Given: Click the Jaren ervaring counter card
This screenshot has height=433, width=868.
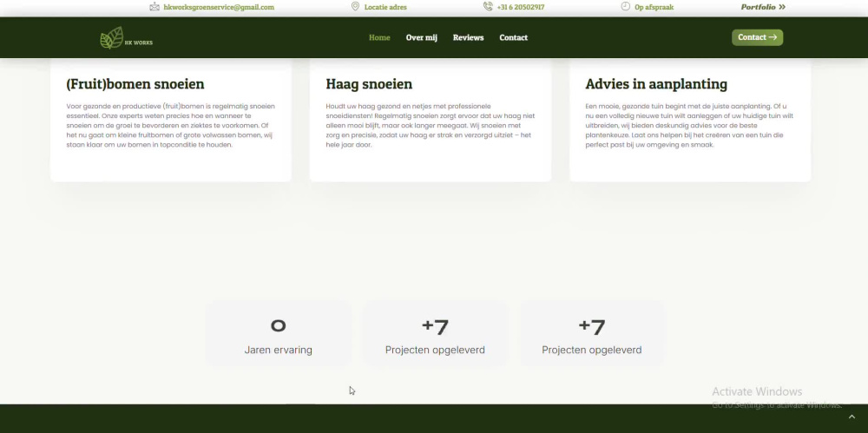Looking at the screenshot, I should point(278,333).
